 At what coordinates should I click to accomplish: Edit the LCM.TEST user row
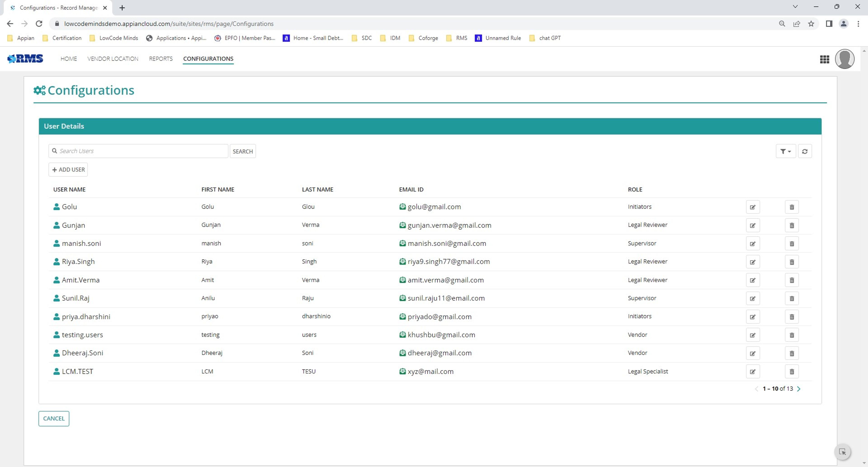tap(753, 372)
